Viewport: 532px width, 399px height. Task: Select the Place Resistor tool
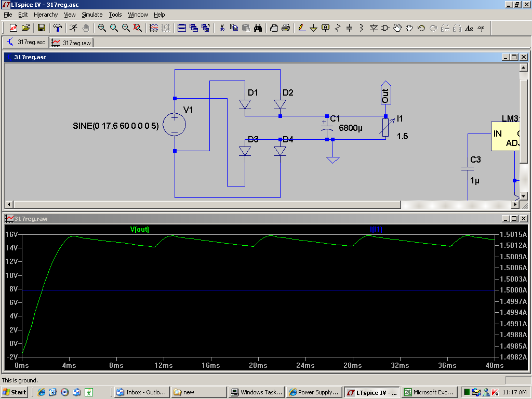pos(337,28)
